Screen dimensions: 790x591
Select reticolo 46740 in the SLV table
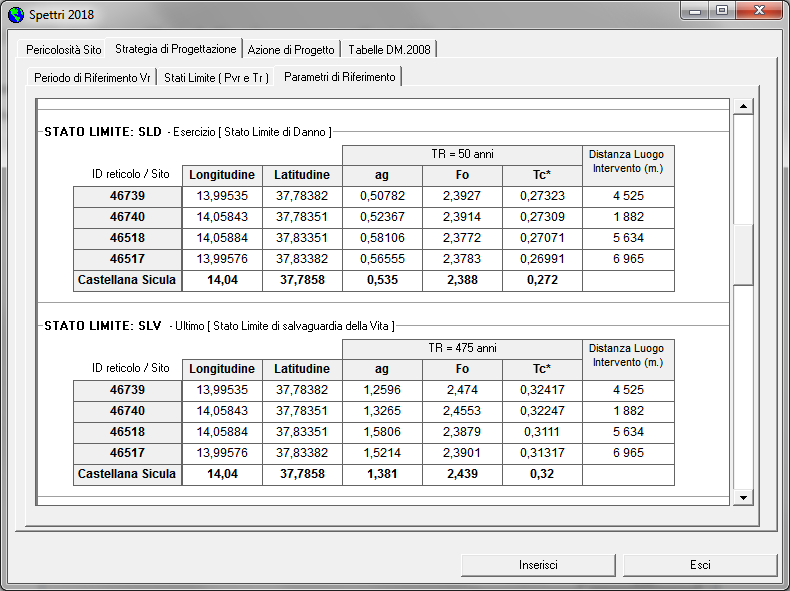click(127, 411)
